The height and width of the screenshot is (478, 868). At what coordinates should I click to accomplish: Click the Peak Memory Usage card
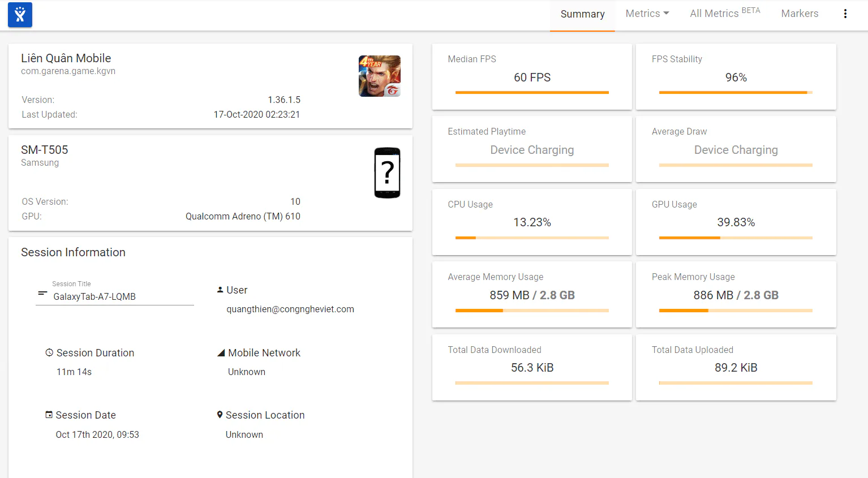click(x=736, y=294)
